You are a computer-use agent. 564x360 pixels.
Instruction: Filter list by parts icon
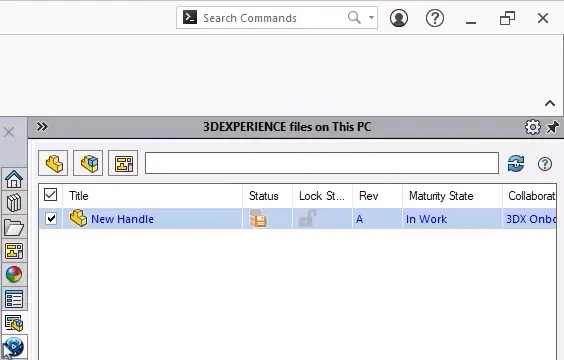click(53, 163)
